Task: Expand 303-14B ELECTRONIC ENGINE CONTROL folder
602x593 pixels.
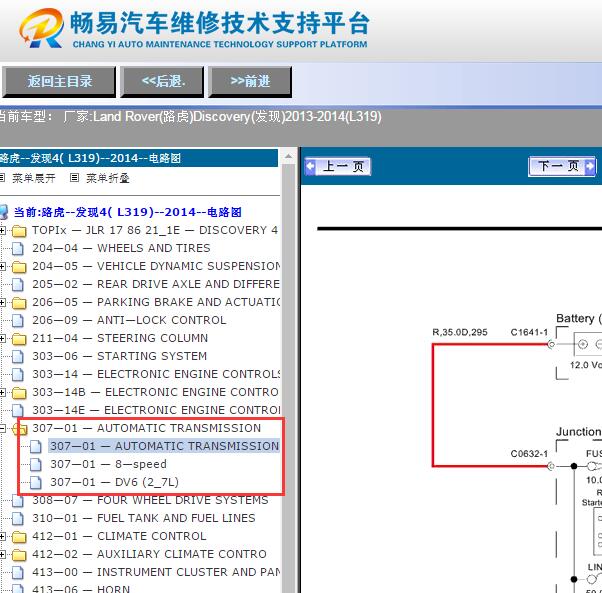Action: click(x=2, y=392)
